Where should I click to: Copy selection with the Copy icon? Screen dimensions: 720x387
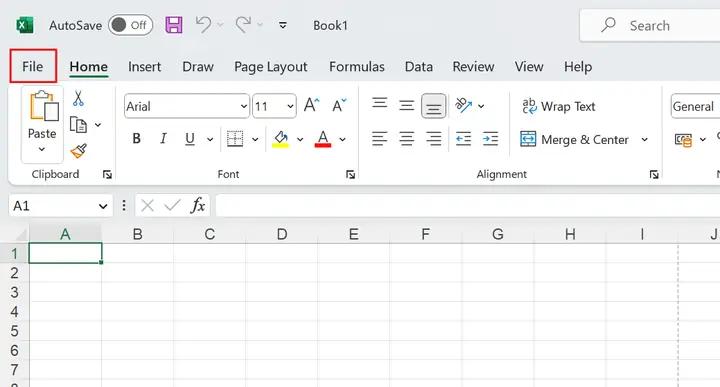[78, 124]
